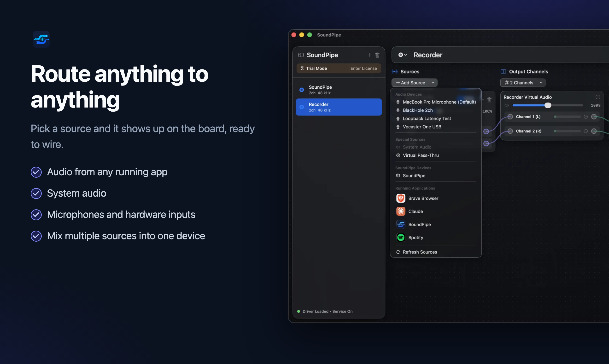Click the Claude starburst app icon
Screen dimensions: 609x364
401,211
